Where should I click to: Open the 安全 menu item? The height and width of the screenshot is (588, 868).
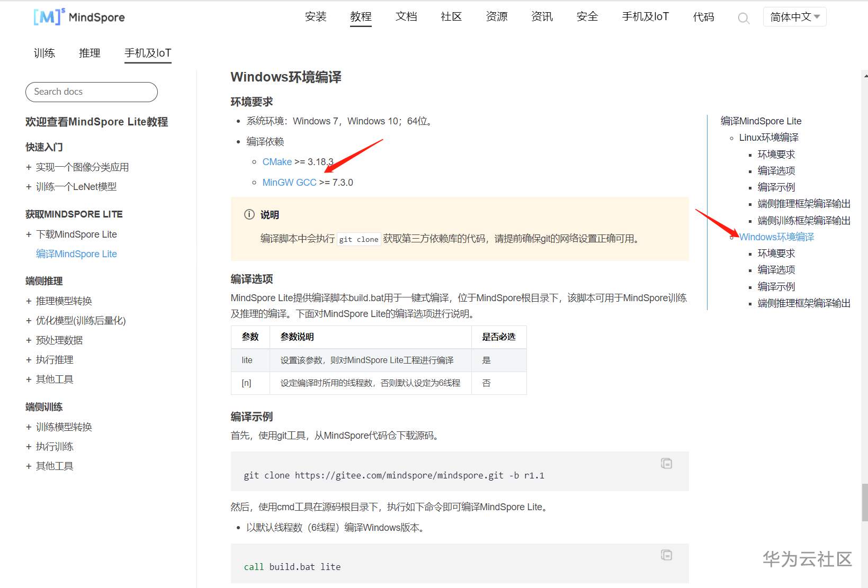point(587,17)
